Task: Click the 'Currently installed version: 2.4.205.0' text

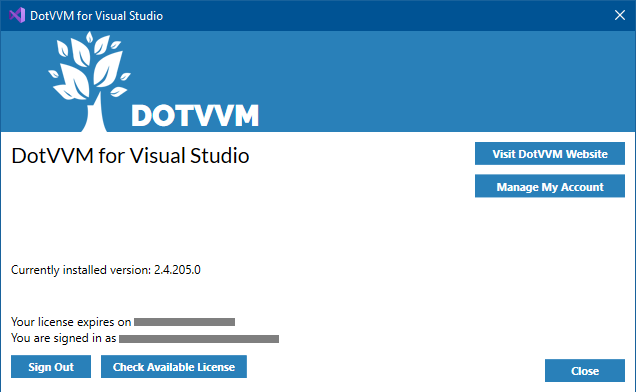Action: (x=105, y=270)
